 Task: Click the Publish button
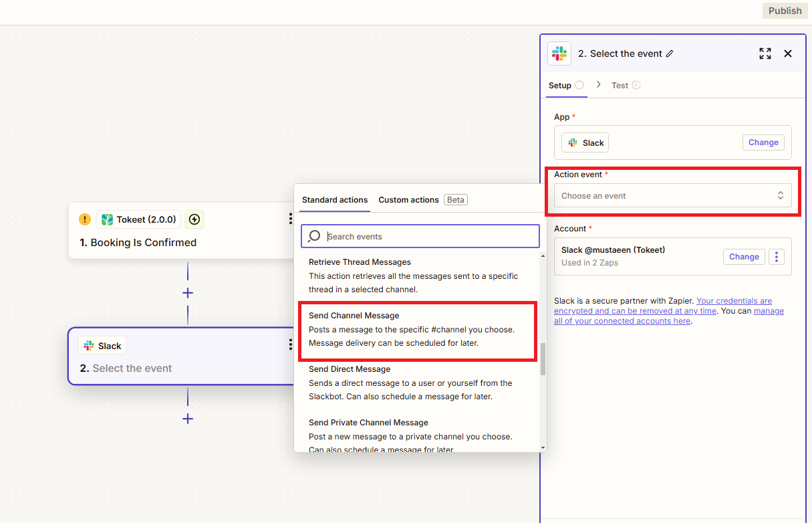(x=785, y=11)
